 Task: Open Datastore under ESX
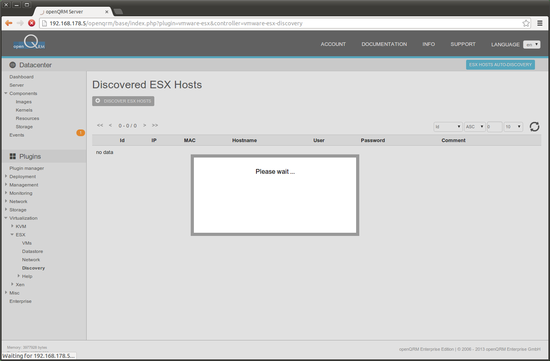pyautogui.click(x=32, y=252)
